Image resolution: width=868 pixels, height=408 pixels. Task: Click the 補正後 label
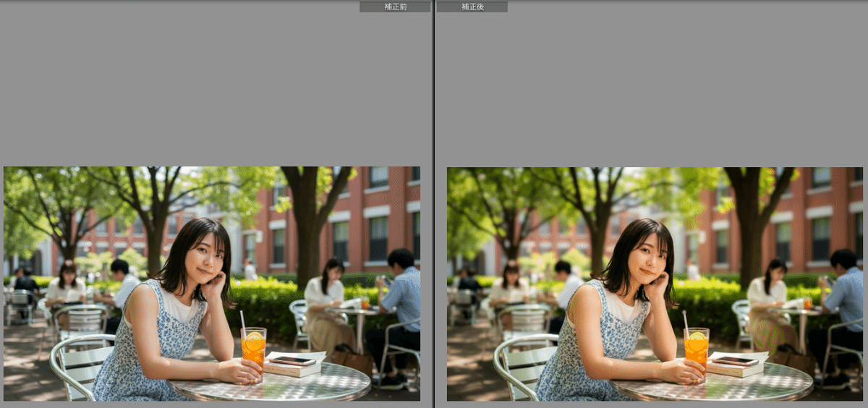click(472, 7)
